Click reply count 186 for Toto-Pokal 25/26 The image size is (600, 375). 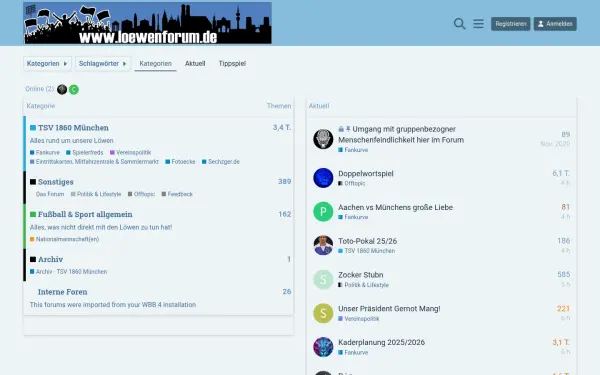coord(564,241)
